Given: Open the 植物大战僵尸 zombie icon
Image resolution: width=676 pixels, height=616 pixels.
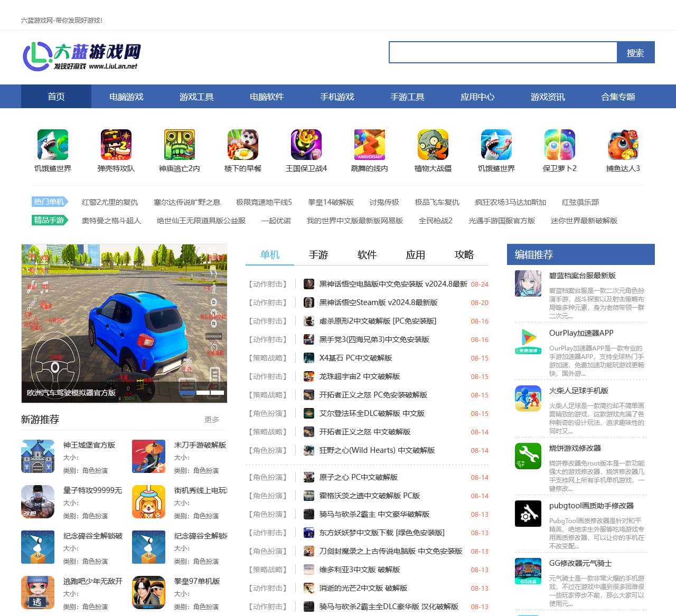Looking at the screenshot, I should (x=433, y=145).
